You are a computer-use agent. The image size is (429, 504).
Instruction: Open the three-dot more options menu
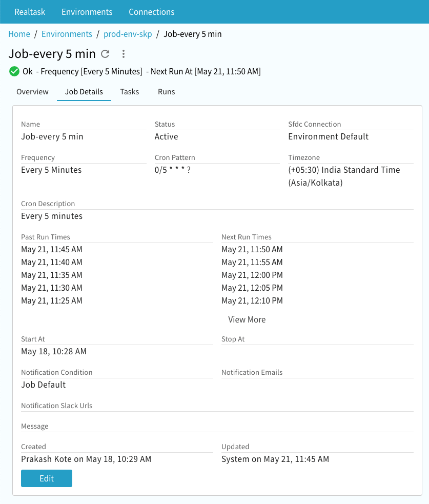click(123, 54)
